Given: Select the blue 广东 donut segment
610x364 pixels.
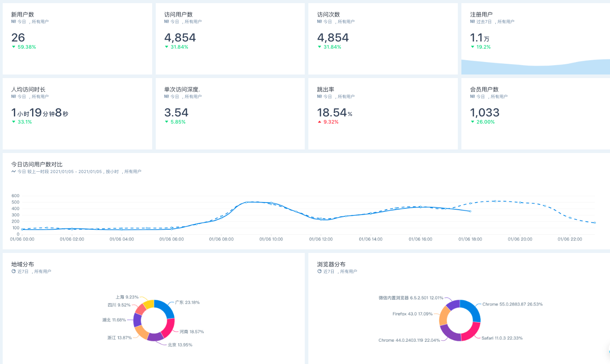Looking at the screenshot, I should (166, 308).
